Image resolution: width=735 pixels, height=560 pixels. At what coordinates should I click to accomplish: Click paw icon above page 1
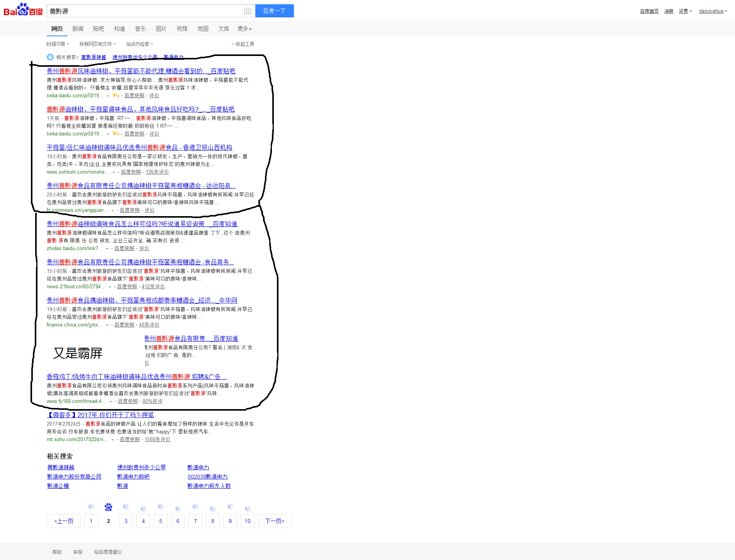tap(91, 507)
